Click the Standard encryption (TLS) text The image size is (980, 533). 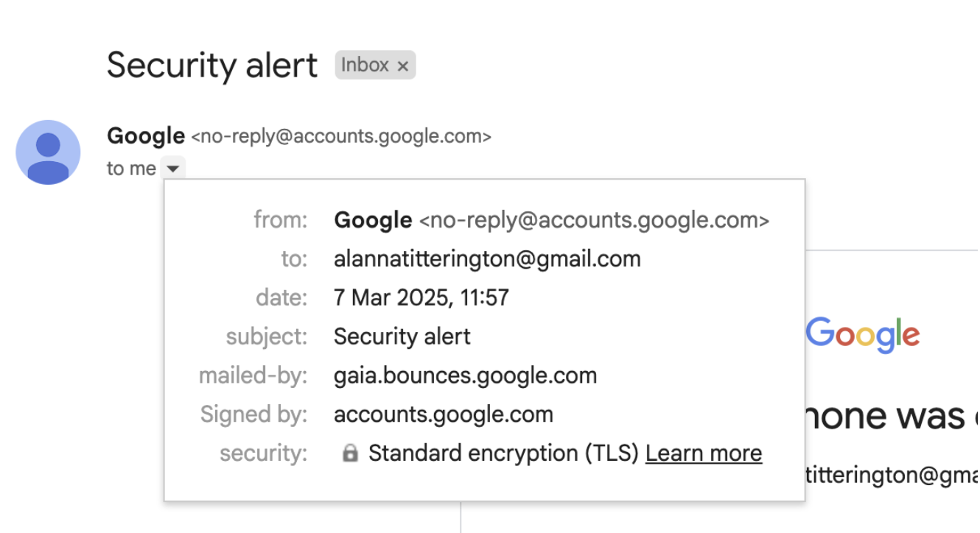point(503,453)
